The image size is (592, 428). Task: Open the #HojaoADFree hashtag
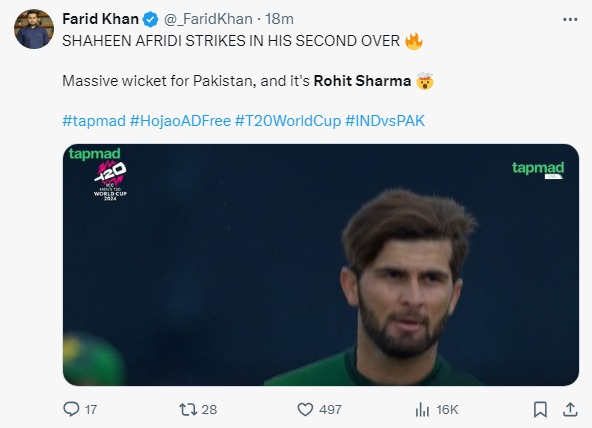180,121
